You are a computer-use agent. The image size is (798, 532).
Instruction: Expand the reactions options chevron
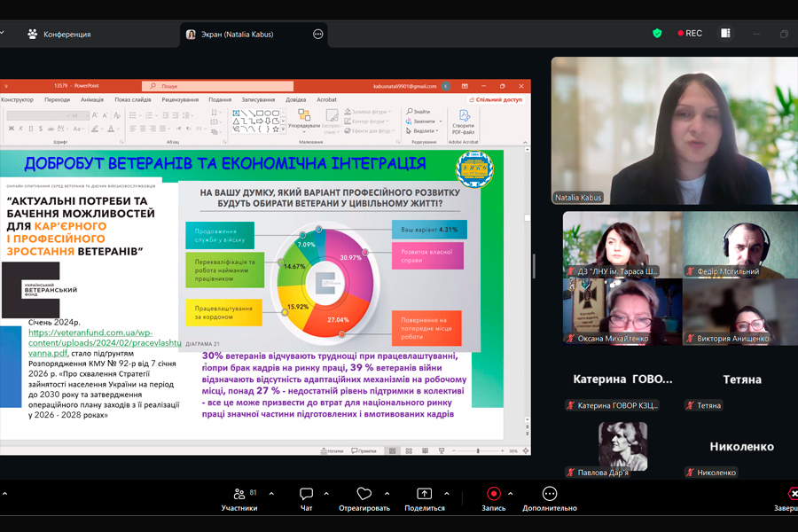tap(387, 493)
